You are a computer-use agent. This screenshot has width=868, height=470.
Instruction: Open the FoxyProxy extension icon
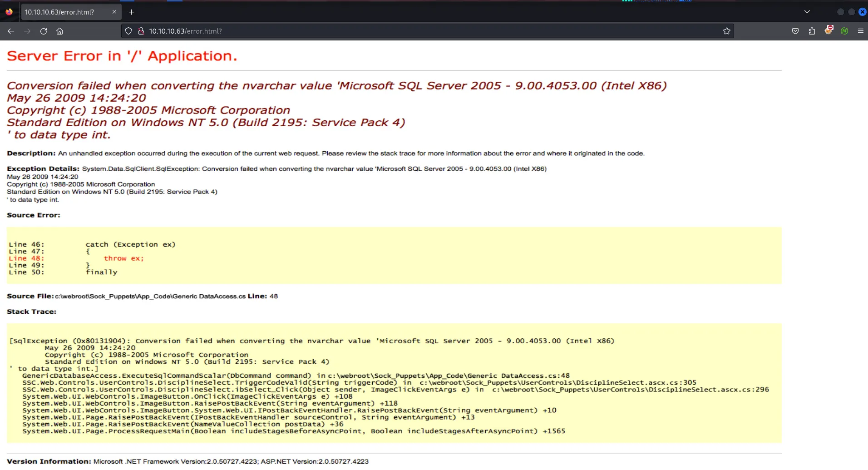829,30
